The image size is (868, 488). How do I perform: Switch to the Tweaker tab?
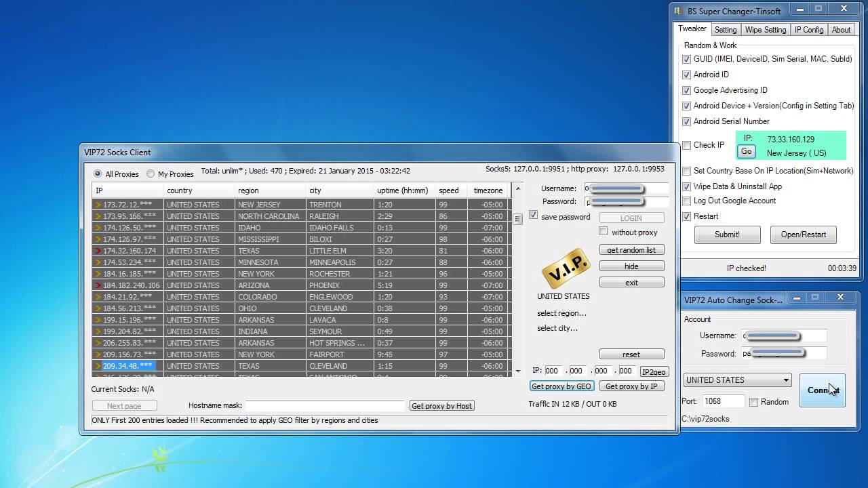[692, 29]
